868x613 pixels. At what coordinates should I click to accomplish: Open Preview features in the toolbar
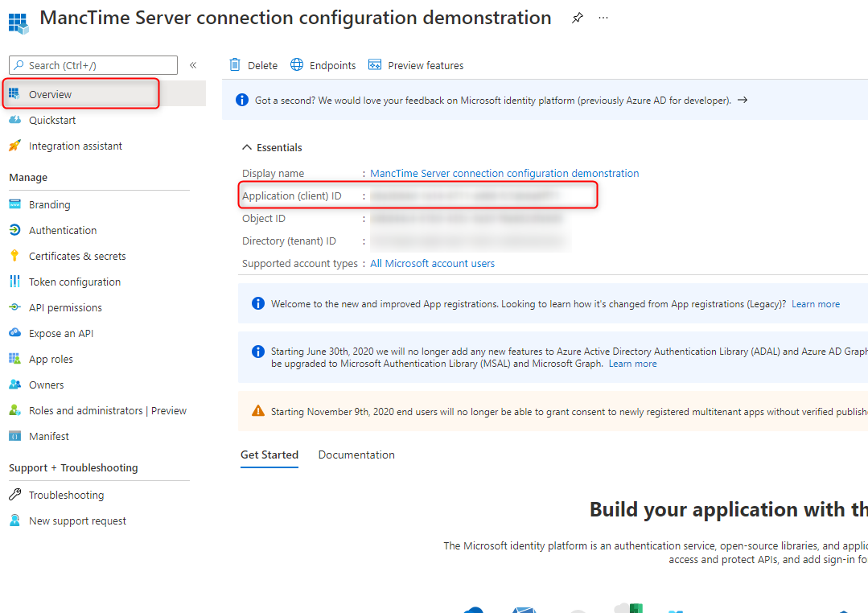[x=415, y=65]
